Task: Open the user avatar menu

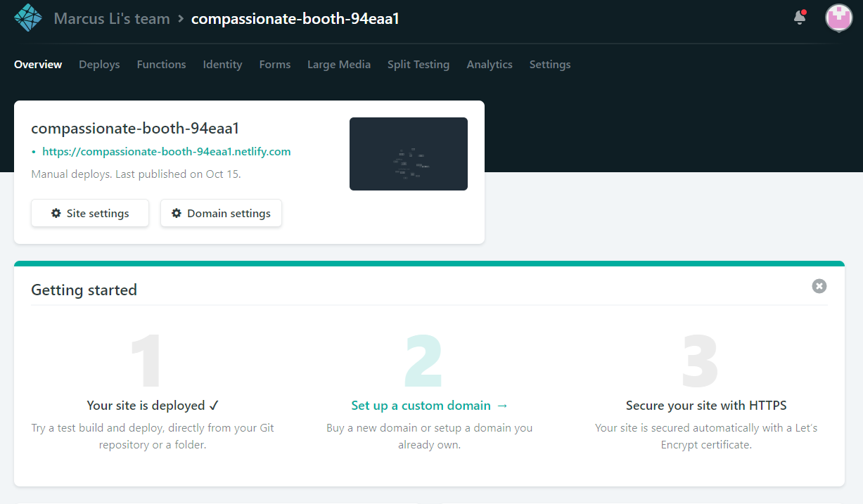Action: 838,18
